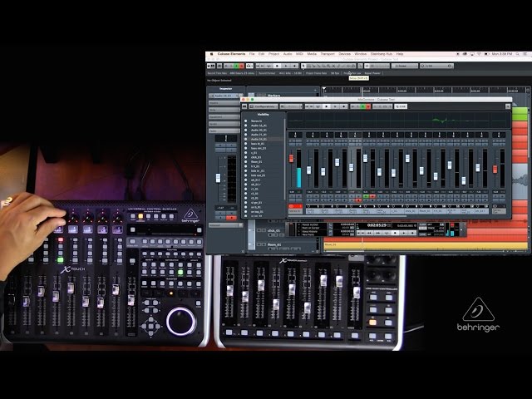The width and height of the screenshot is (532, 399).
Task: Click Record in the main Cubase toolbar
Action: (294, 66)
